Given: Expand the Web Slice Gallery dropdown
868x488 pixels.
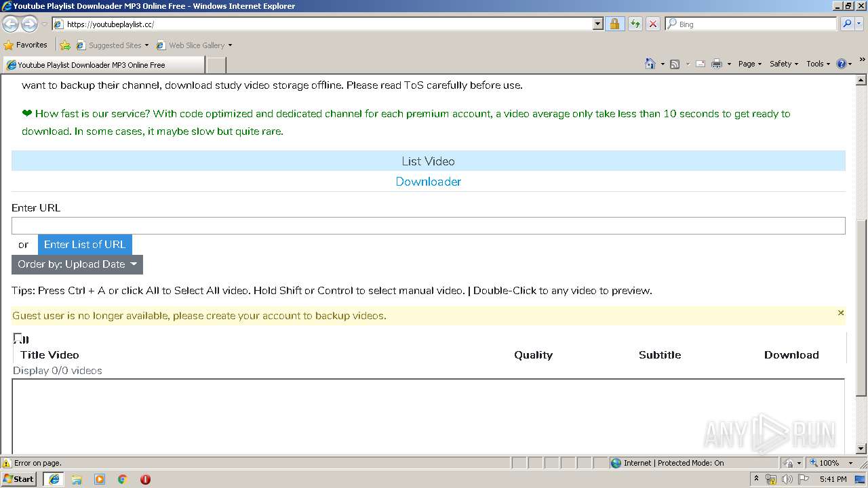Looking at the screenshot, I should click(x=230, y=45).
